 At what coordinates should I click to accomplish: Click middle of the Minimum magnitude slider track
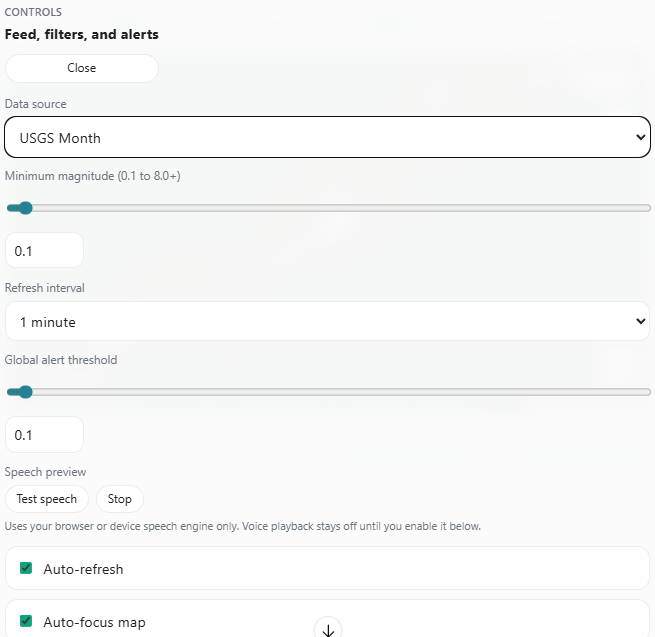[328, 208]
